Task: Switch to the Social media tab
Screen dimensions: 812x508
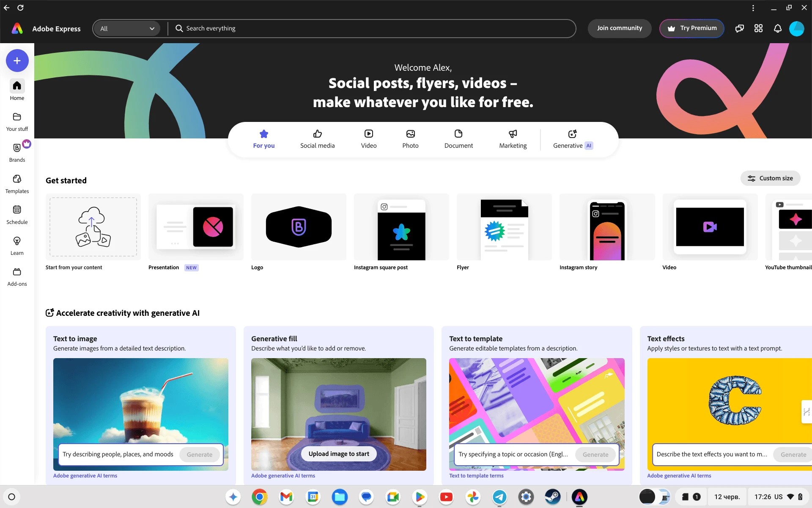Action: (317, 139)
